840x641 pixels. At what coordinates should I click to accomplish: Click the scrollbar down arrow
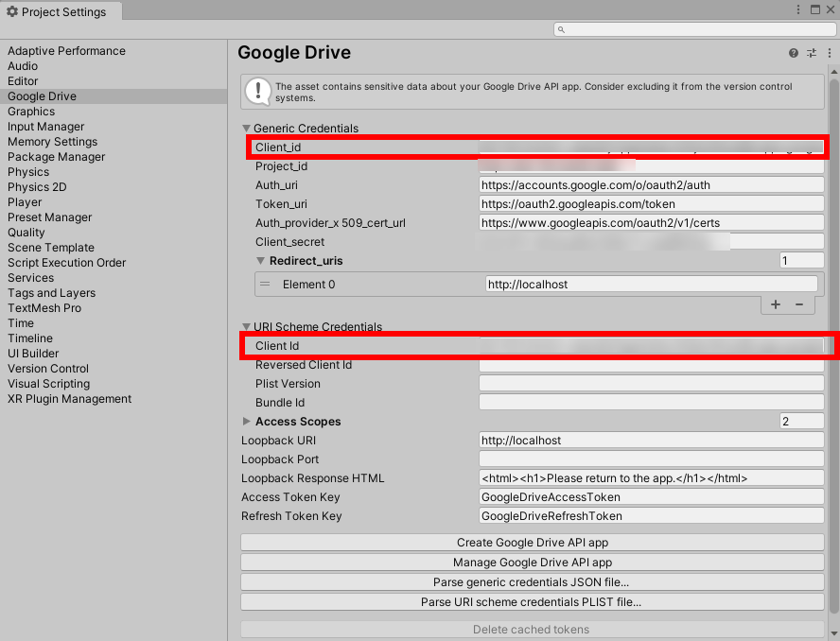point(834,634)
